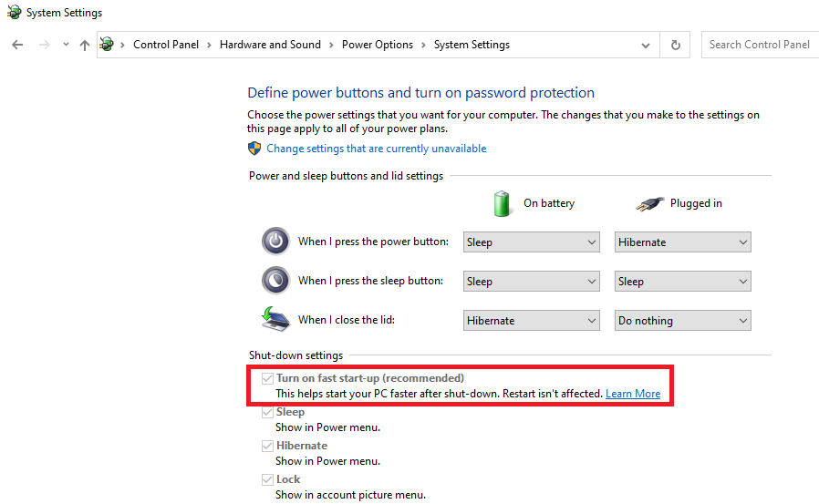Open the recent locations chevron
This screenshot has width=819, height=504.
66,45
